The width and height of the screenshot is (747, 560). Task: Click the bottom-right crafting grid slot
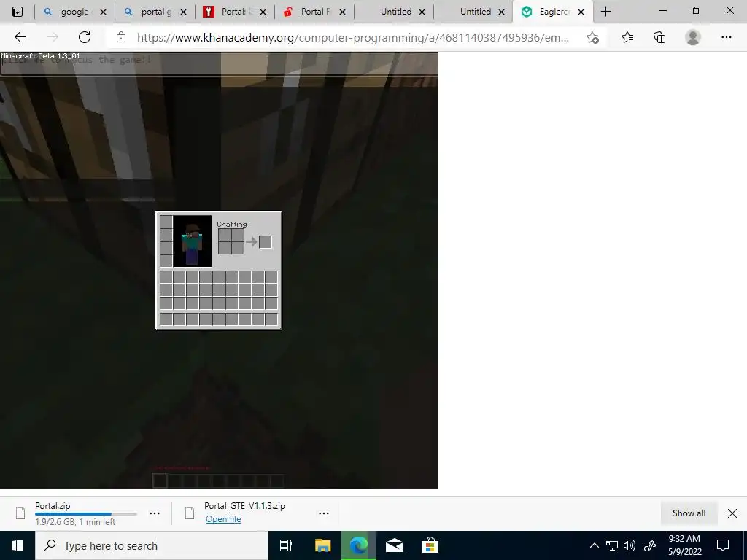[x=238, y=248]
